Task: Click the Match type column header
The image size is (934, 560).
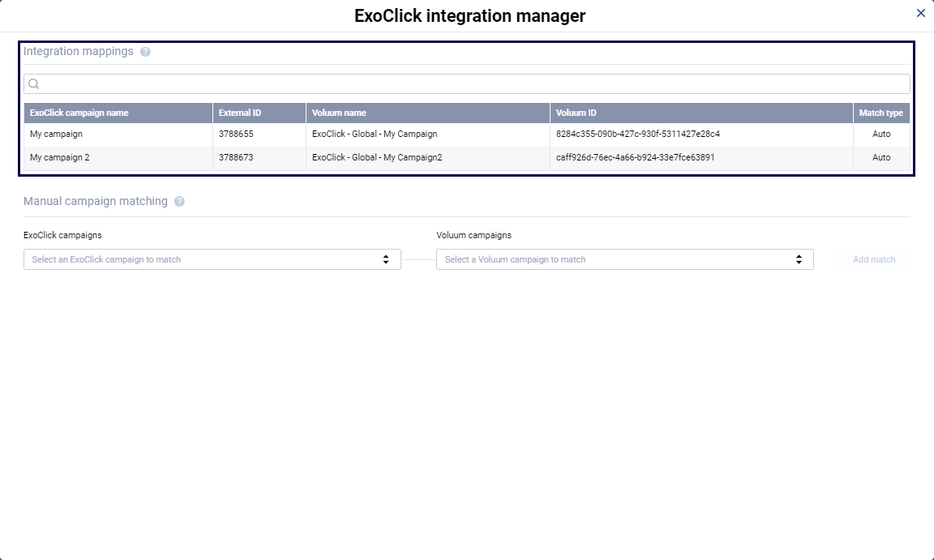Action: 881,113
